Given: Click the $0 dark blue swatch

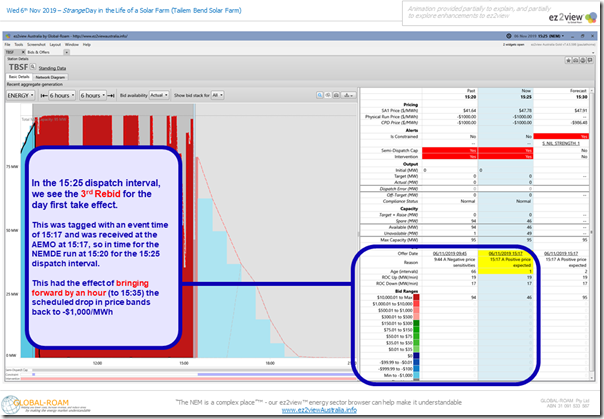Looking at the screenshot, I should (x=416, y=356).
